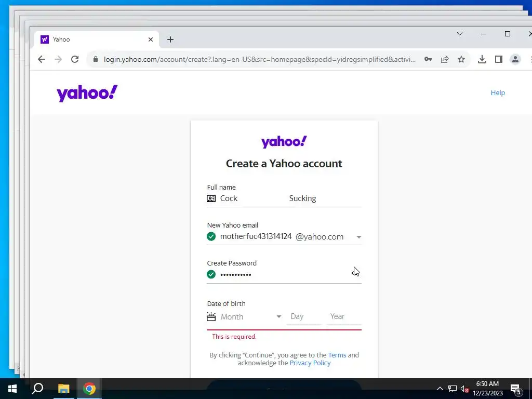Open the Terms link
The height and width of the screenshot is (399, 532).
(337, 355)
